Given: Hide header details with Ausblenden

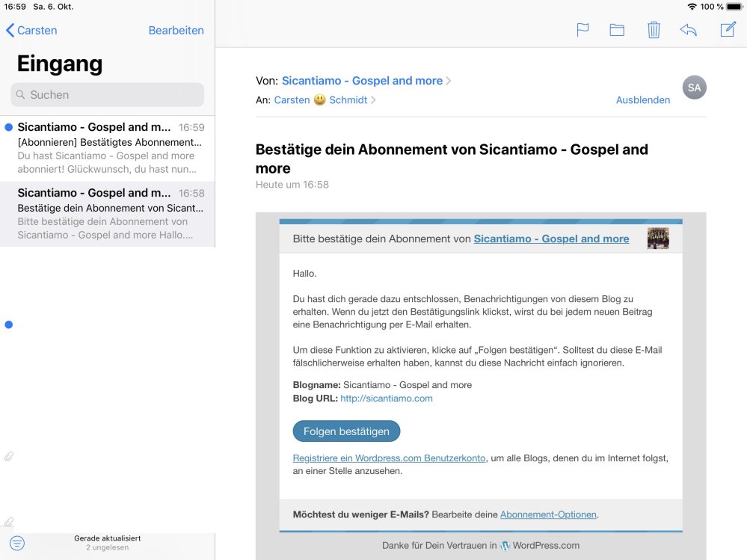Looking at the screenshot, I should [642, 100].
